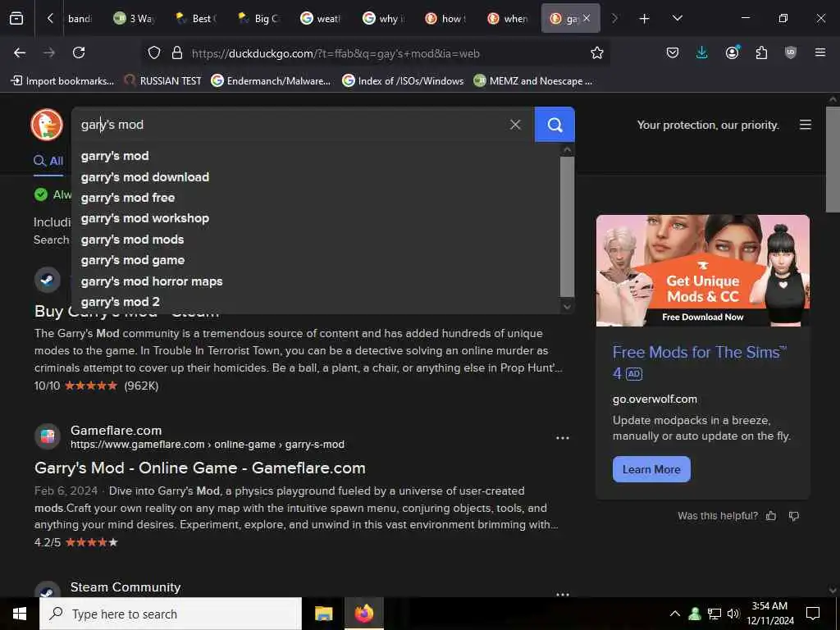The width and height of the screenshot is (840, 630).
Task: View site security via padlock icon
Action: click(177, 52)
